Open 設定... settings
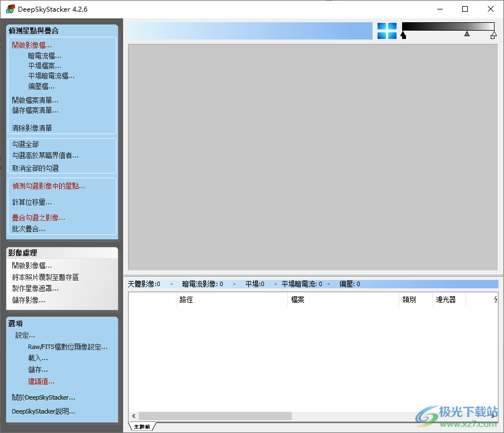The height and width of the screenshot is (433, 504). click(x=25, y=336)
